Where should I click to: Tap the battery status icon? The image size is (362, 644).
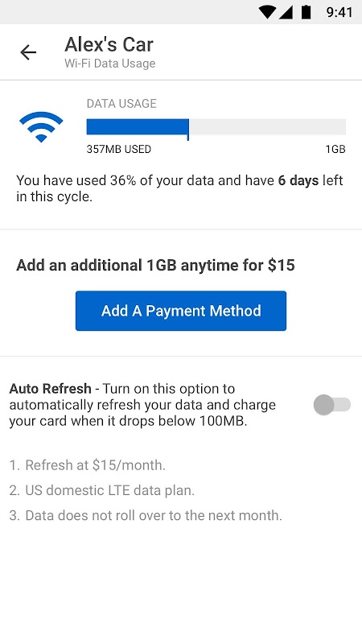[306, 12]
